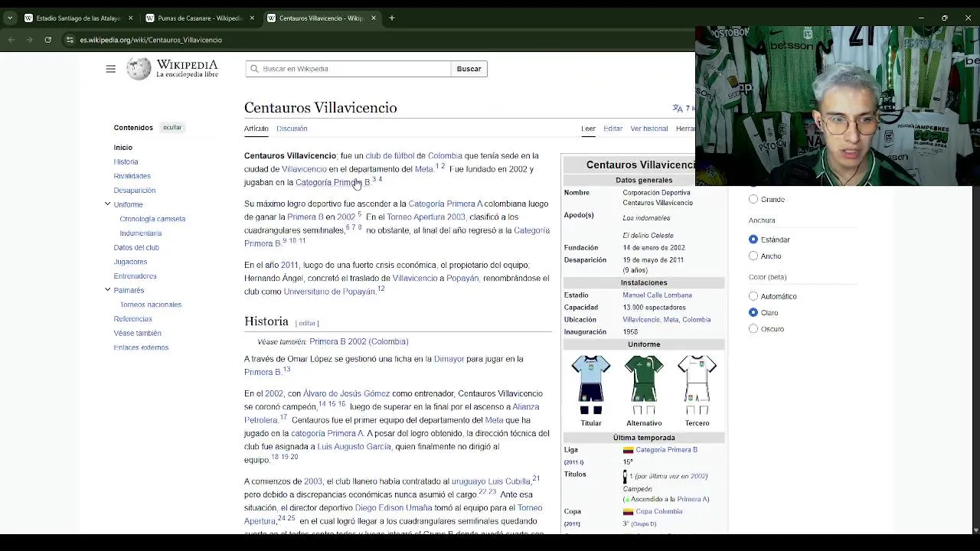Open Primera B 2002 (Colombia) link
Viewport: 980px width, 551px height.
(x=359, y=342)
